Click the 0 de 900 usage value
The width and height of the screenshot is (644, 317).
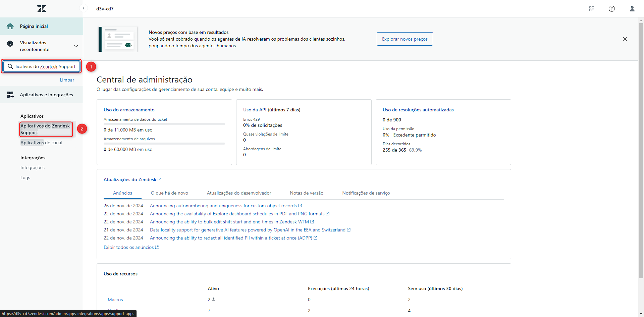click(x=392, y=120)
